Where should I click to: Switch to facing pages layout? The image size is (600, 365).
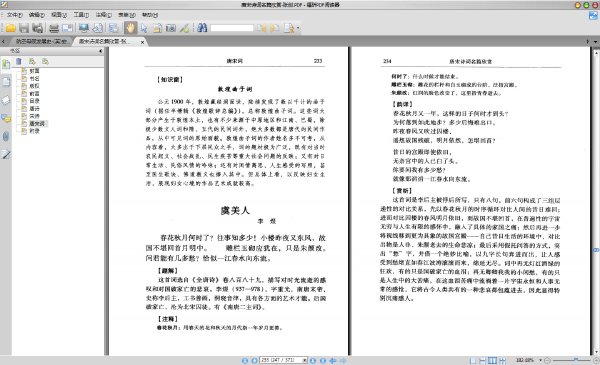pyautogui.click(x=492, y=360)
